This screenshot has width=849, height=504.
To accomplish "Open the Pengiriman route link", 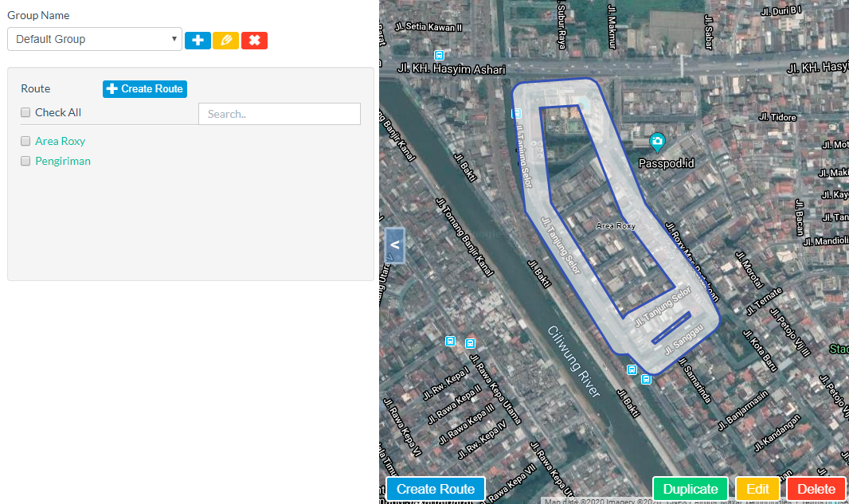I will point(63,161).
